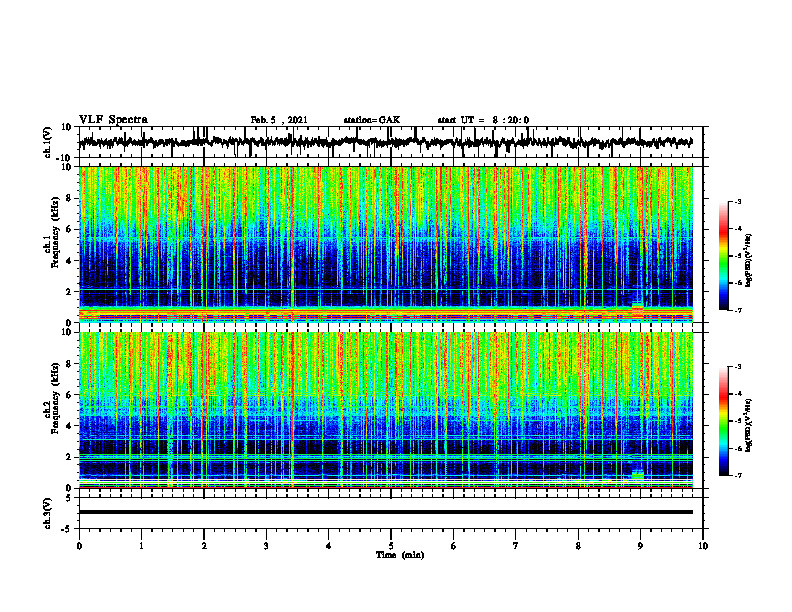Viewport: 792px width, 612px height.
Task: Click the "4" kHz tick on ch.2 frequency axis
Action: (69, 426)
